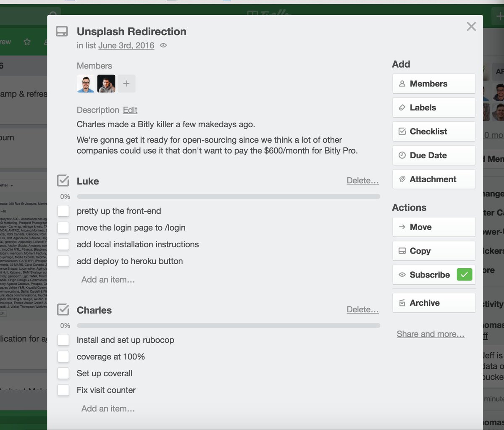
Task: Click the eye watch icon beside June 3rd, 2016
Action: (163, 45)
